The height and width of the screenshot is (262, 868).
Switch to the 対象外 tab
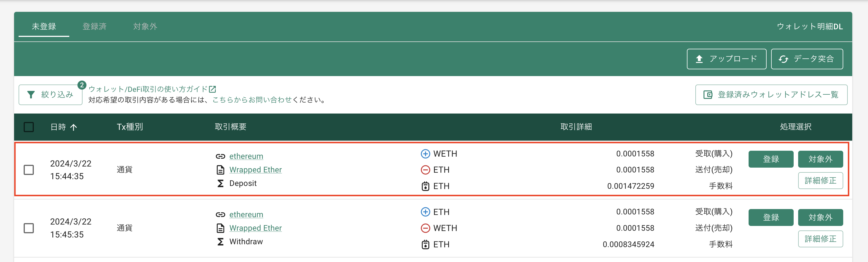[x=145, y=26]
